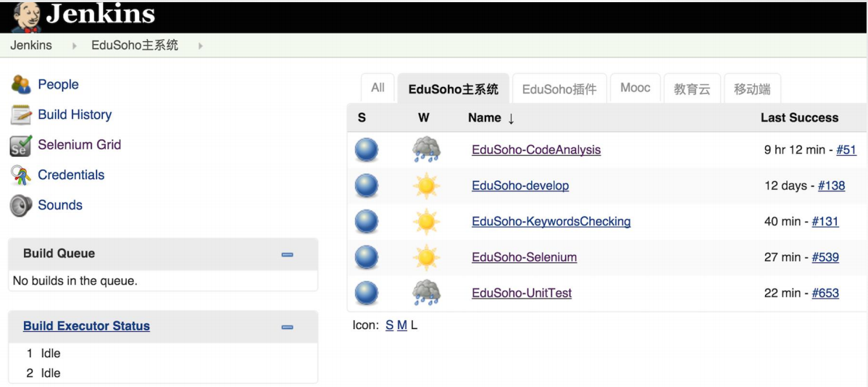
Task: Open build #653 link
Action: coord(825,293)
